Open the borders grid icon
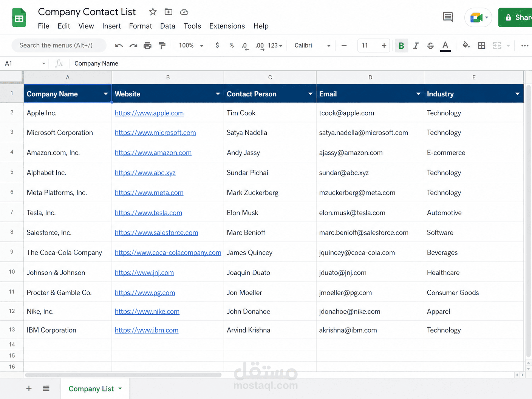 tap(482, 46)
